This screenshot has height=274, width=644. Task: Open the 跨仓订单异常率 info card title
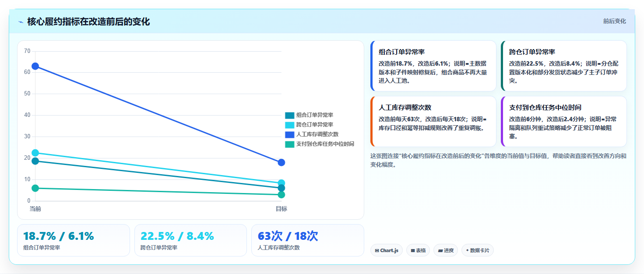click(x=532, y=52)
